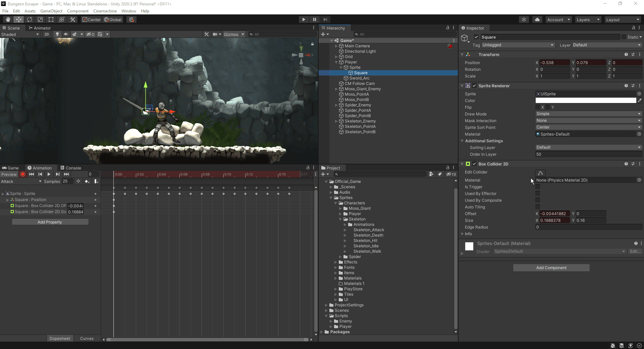Enable Auto Tiling checkbox

(538, 207)
